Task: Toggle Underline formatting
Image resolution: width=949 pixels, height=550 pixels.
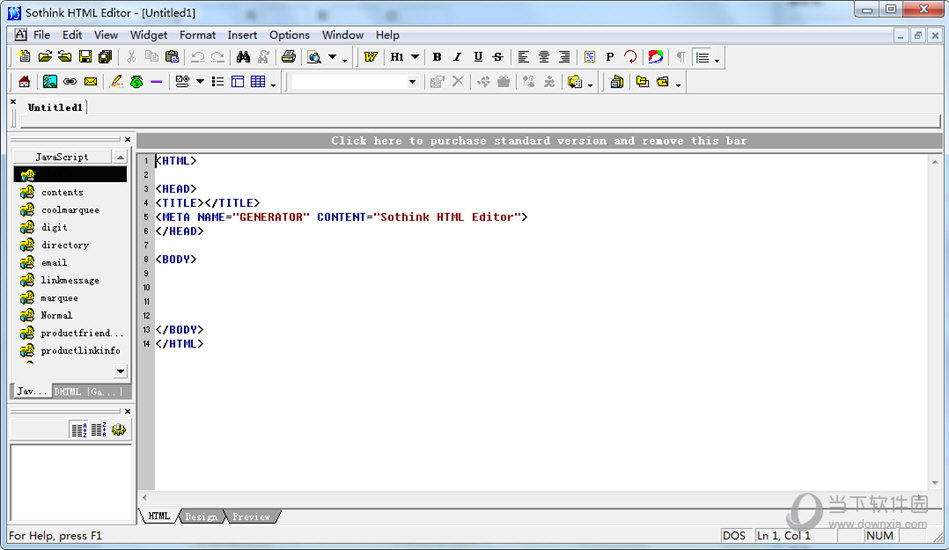Action: (478, 57)
